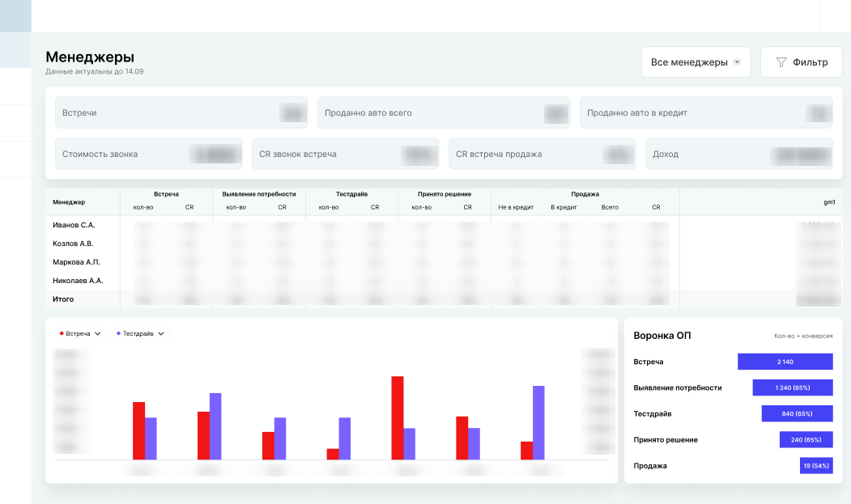Open the Все менеджеры dropdown

[696, 61]
